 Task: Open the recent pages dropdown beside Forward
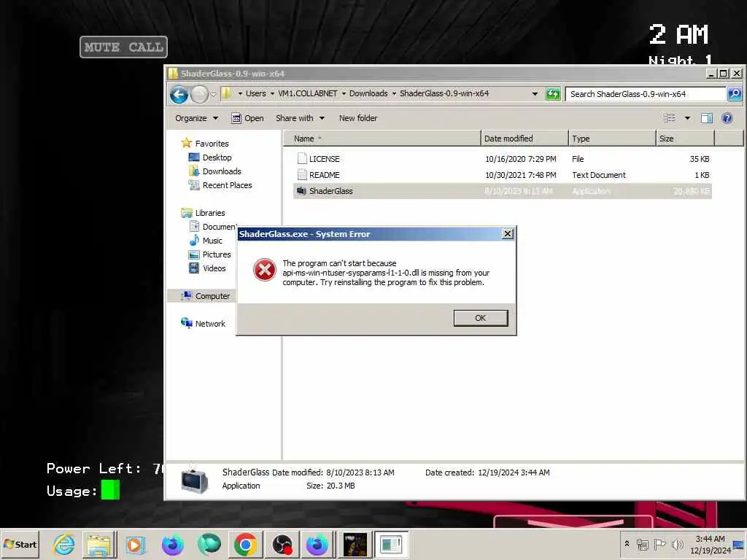pos(214,94)
